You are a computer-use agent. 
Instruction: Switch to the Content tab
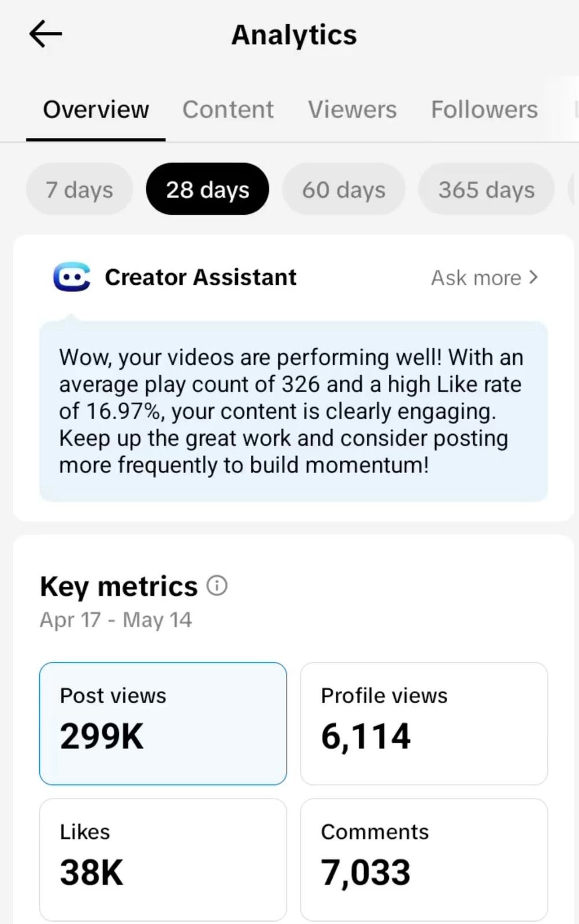[228, 109]
